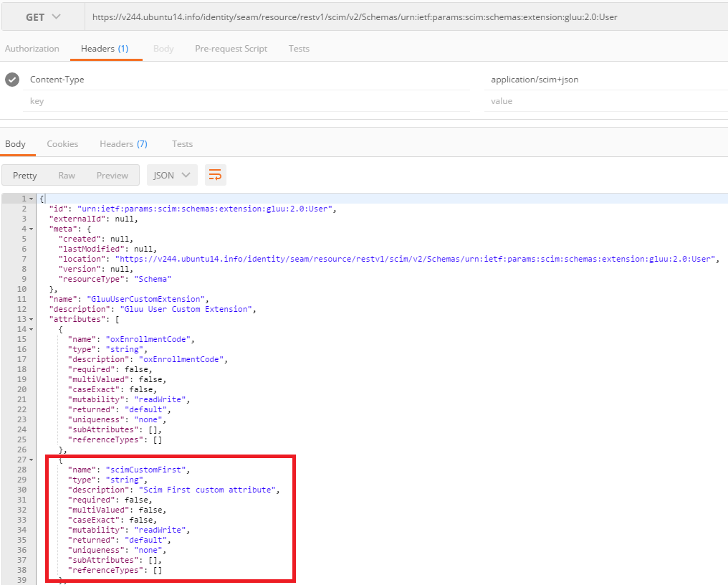Select the Pretty view button
This screenshot has width=728, height=585.
pos(25,175)
